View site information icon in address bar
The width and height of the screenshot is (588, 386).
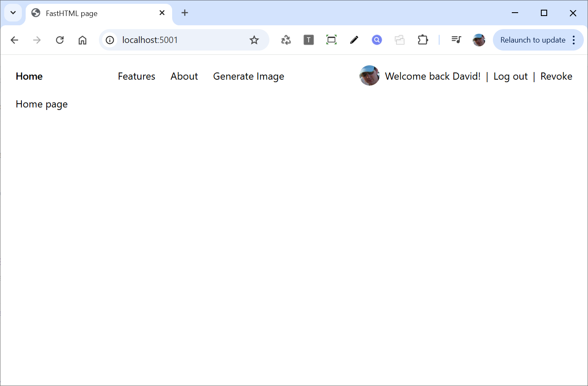[x=110, y=40]
